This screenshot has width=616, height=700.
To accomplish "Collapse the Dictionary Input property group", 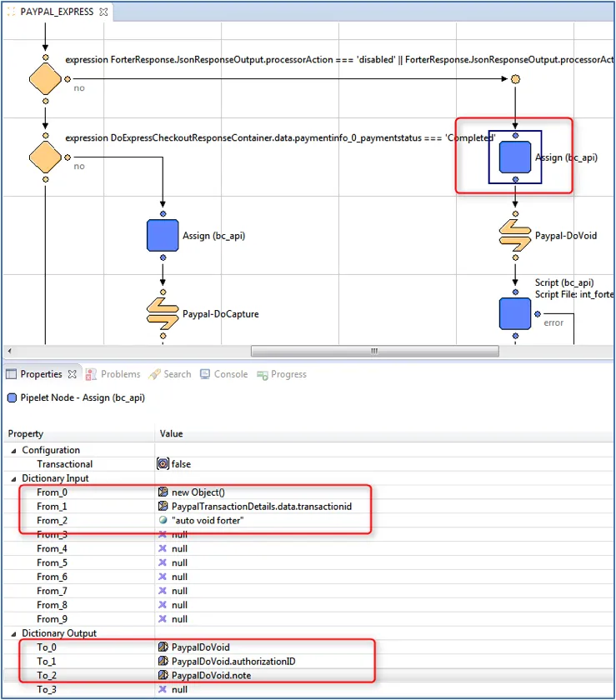I will pos(13,478).
